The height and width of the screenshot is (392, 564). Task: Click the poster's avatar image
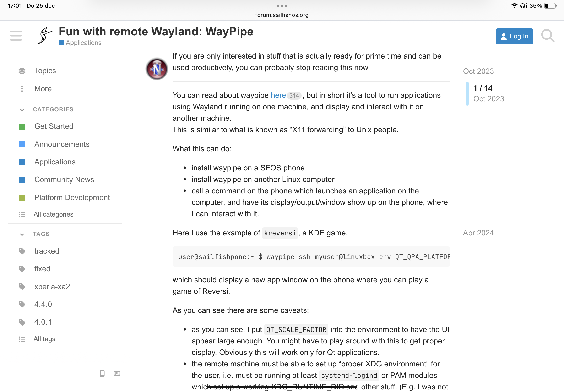point(157,69)
